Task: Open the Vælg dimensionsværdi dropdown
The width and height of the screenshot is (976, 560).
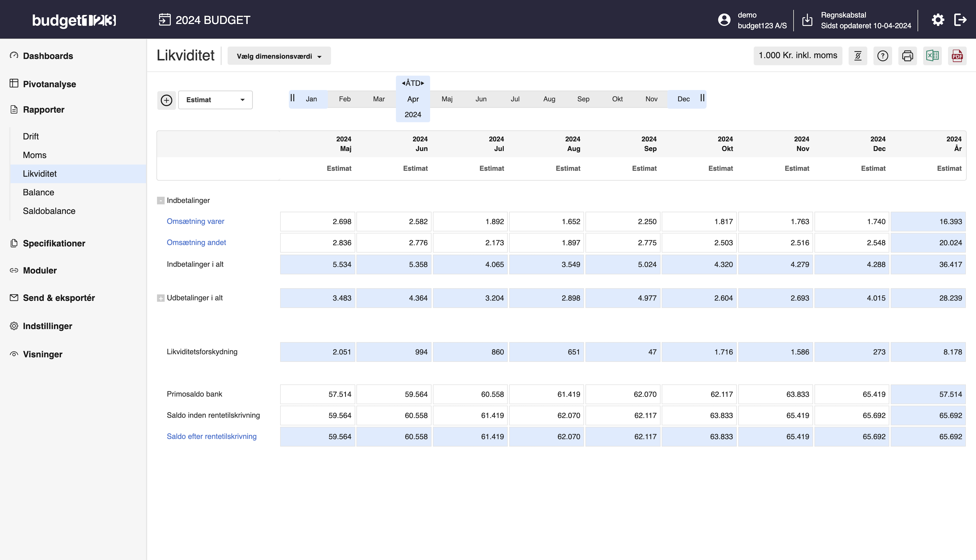Action: pyautogui.click(x=279, y=55)
